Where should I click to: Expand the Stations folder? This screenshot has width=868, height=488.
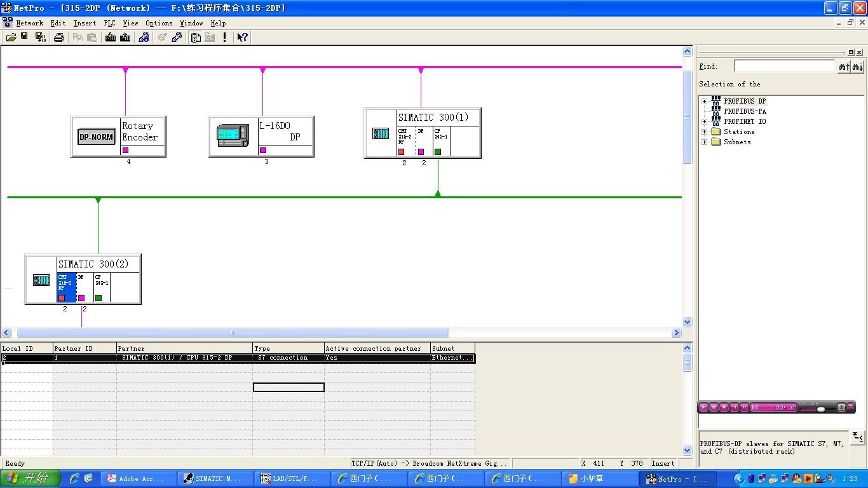click(704, 132)
